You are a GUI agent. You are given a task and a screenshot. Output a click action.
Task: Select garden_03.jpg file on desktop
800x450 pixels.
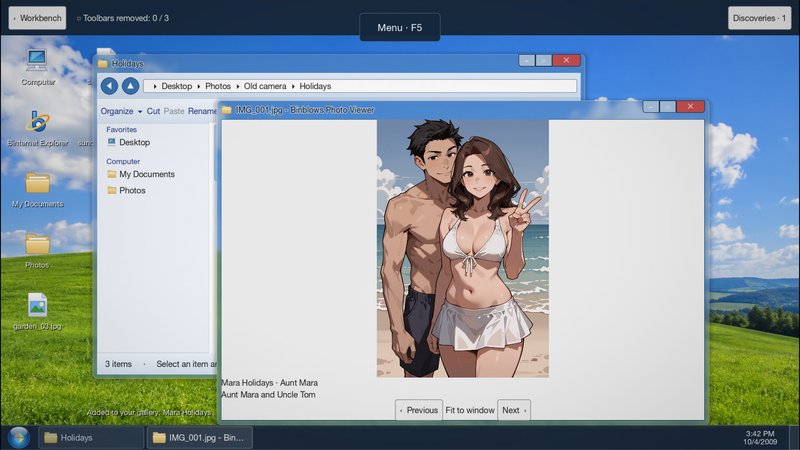pyautogui.click(x=37, y=312)
